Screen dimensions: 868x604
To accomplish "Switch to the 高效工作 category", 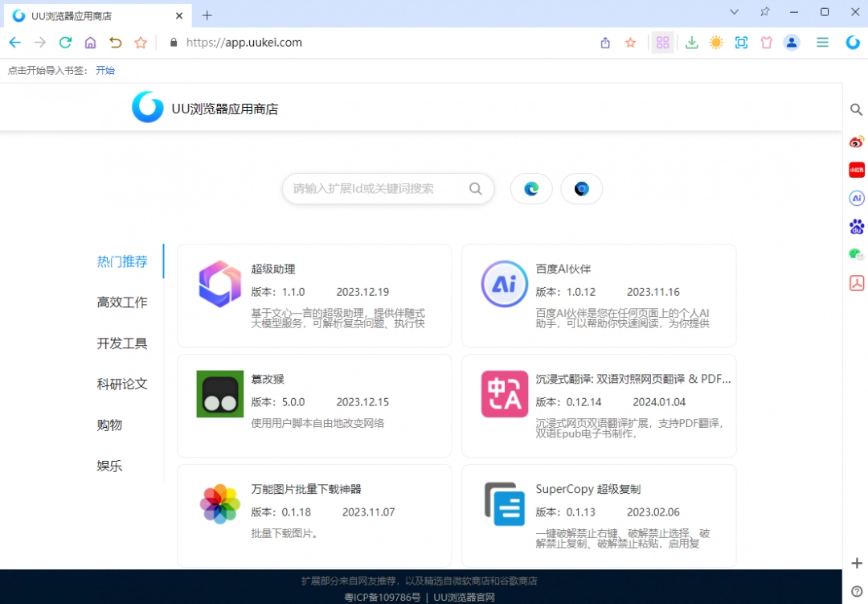I will (121, 302).
